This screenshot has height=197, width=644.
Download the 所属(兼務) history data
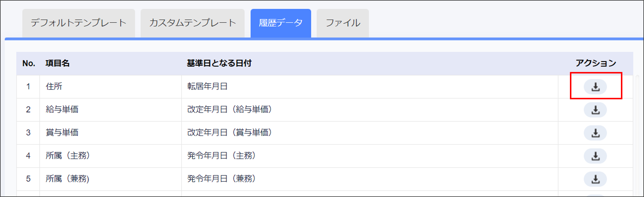tap(595, 179)
